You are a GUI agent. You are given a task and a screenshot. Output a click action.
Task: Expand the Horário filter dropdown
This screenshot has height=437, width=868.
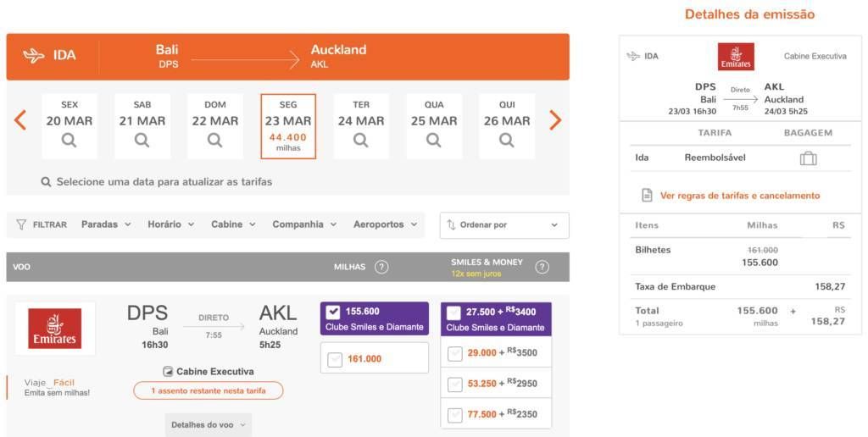[171, 224]
